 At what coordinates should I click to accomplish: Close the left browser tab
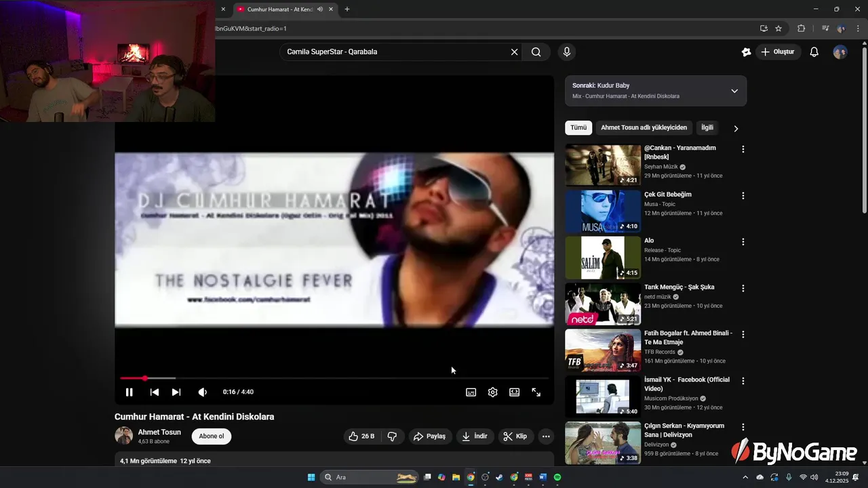point(223,9)
